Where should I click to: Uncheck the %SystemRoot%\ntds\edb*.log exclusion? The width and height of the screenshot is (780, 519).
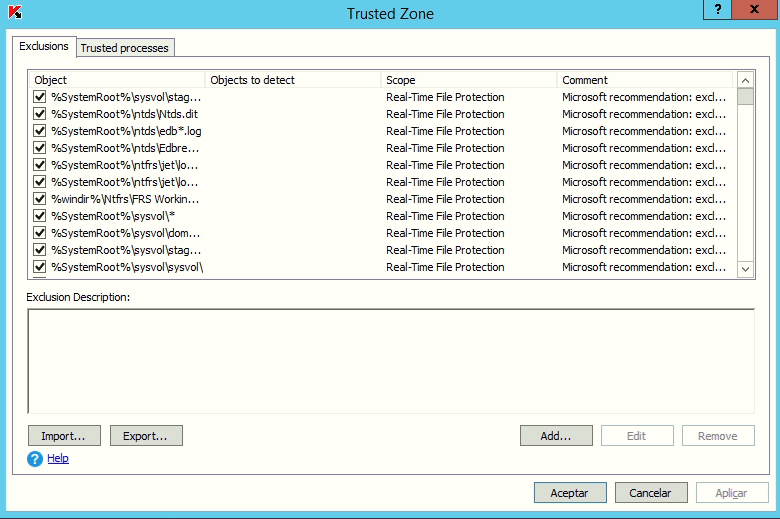(39, 131)
